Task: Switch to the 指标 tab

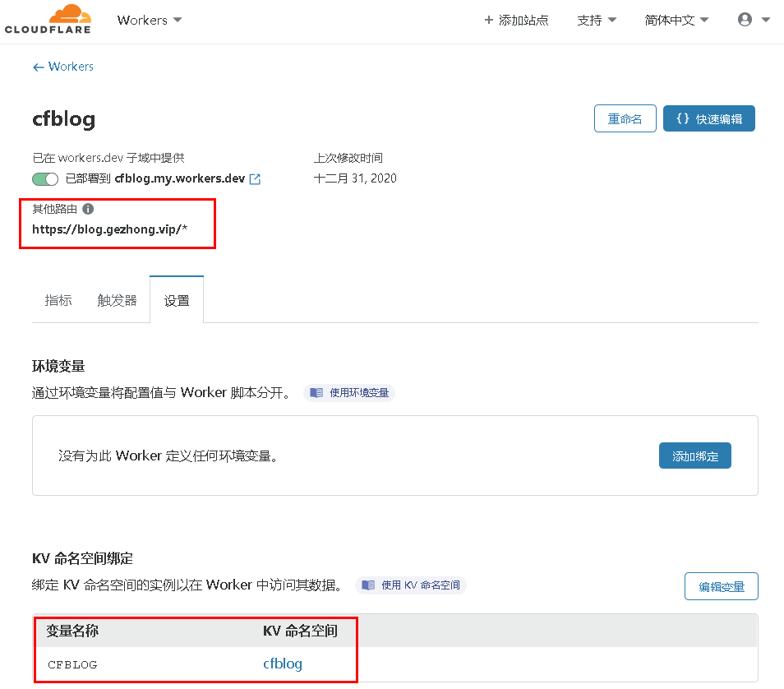Action: point(58,300)
